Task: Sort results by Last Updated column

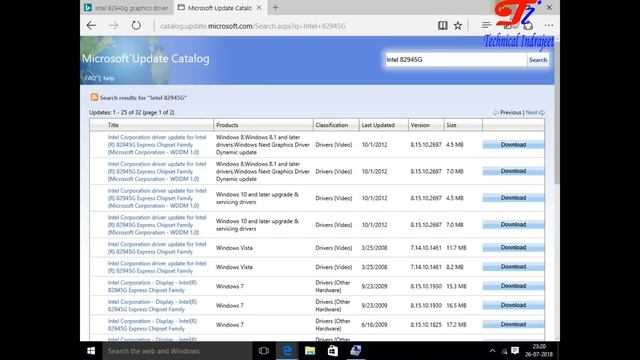Action: [378, 125]
